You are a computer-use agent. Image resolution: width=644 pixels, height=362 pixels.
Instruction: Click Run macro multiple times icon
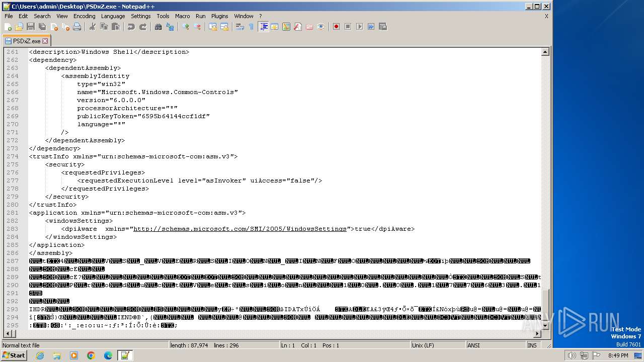371,27
